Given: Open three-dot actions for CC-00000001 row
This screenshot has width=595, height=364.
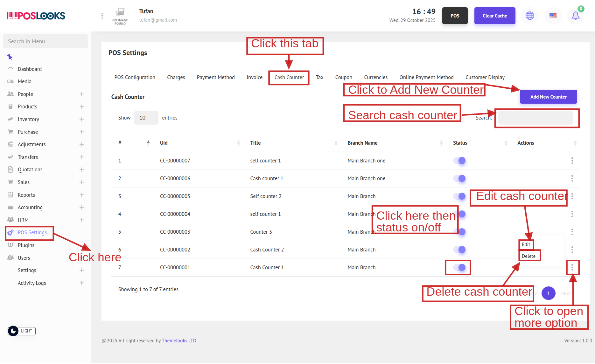Looking at the screenshot, I should (572, 267).
